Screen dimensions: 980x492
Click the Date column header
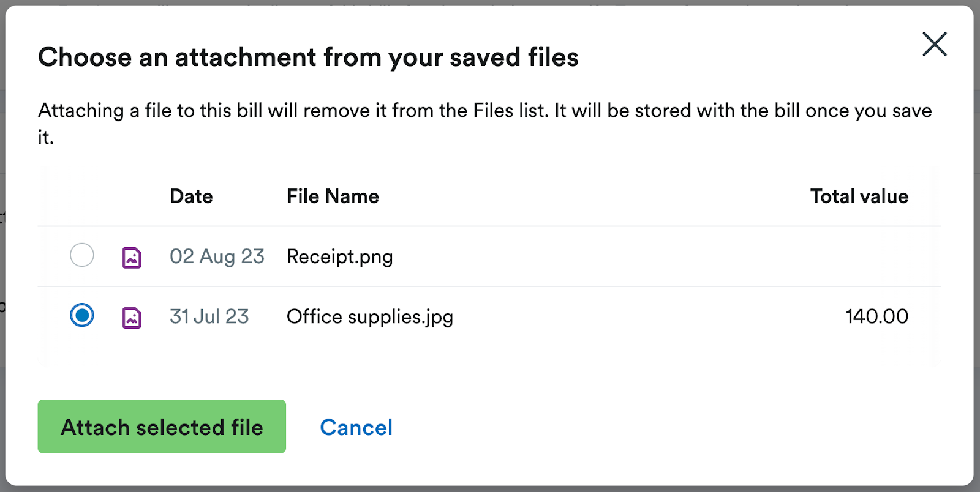(190, 196)
